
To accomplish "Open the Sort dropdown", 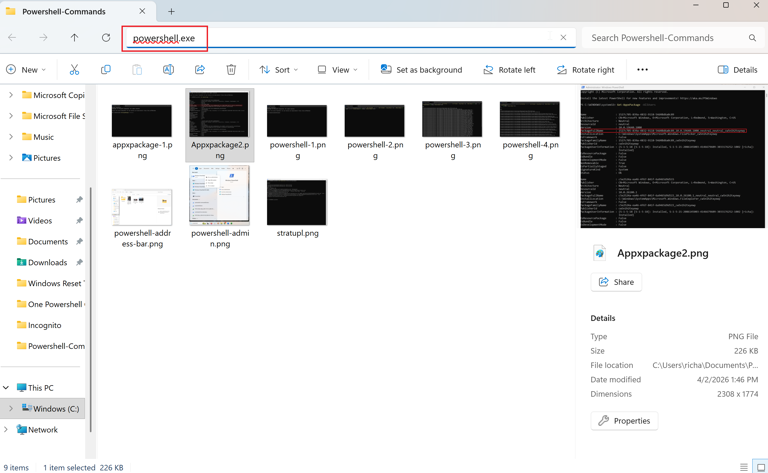I will 279,70.
